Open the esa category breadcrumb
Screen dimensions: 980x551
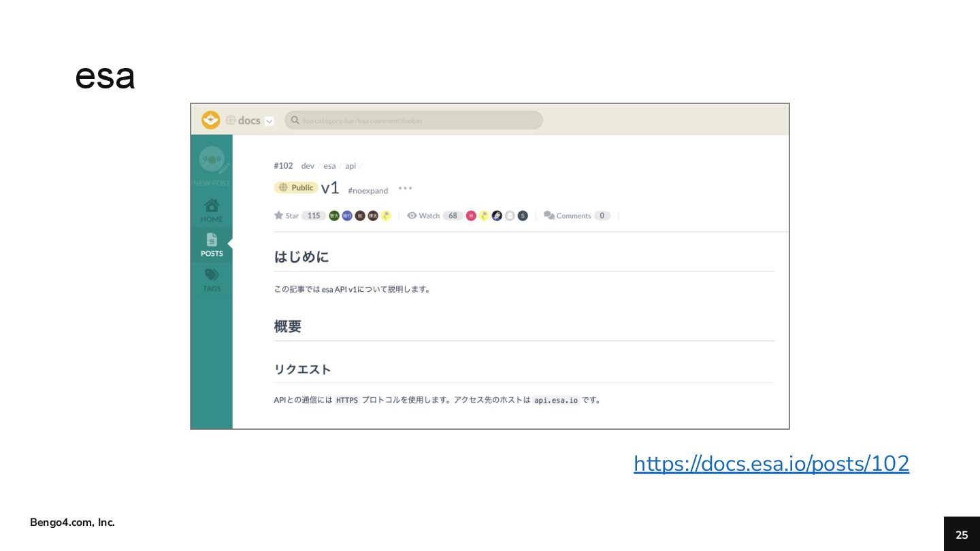tap(329, 166)
